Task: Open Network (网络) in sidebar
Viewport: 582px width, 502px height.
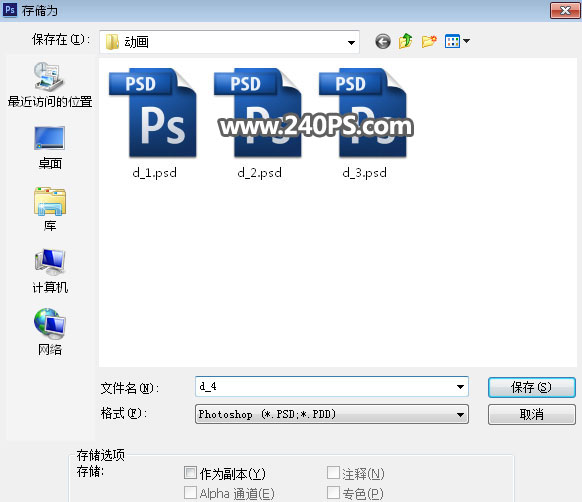Action: coord(50,332)
